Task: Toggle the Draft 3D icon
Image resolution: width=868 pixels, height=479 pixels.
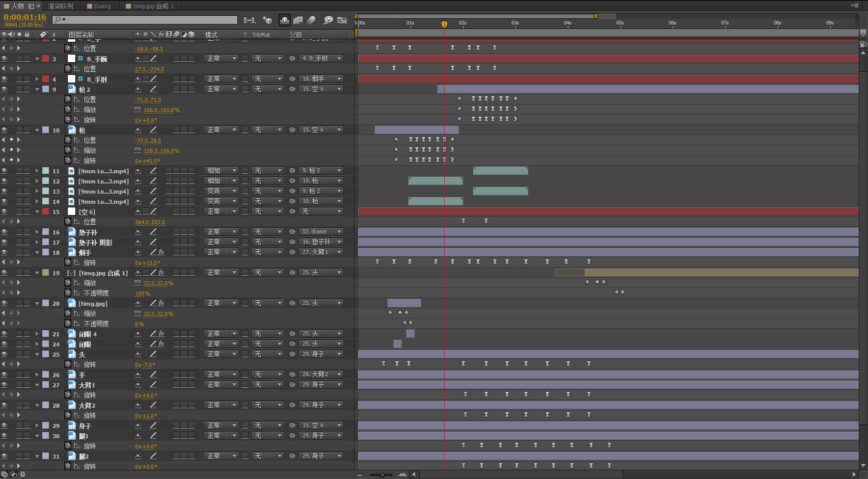Action: click(267, 20)
